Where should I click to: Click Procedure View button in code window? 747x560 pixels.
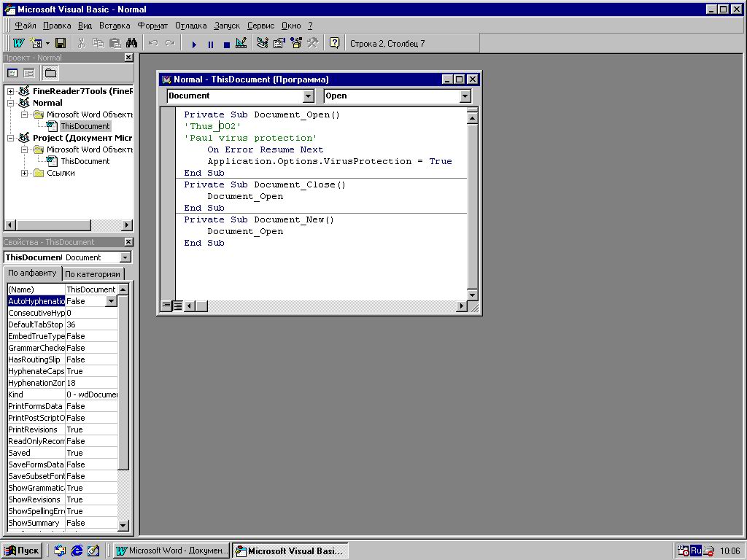coord(166,306)
